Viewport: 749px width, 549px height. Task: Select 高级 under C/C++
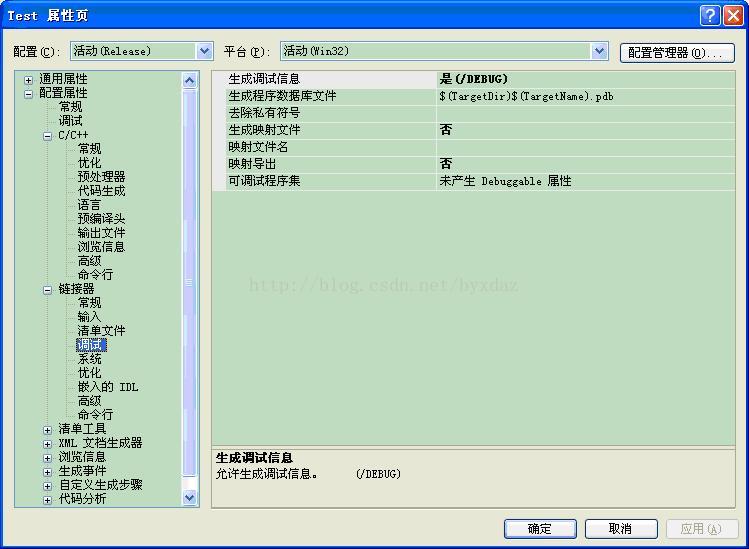[x=89, y=261]
